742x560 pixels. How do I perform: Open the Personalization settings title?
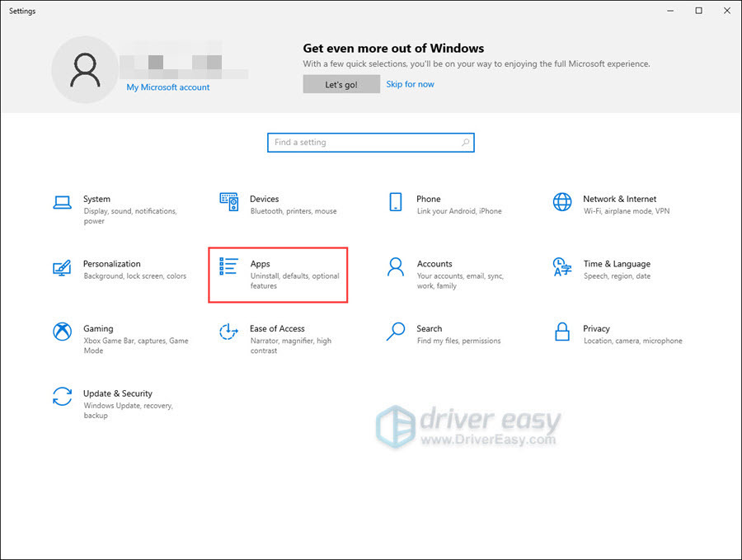tap(112, 264)
